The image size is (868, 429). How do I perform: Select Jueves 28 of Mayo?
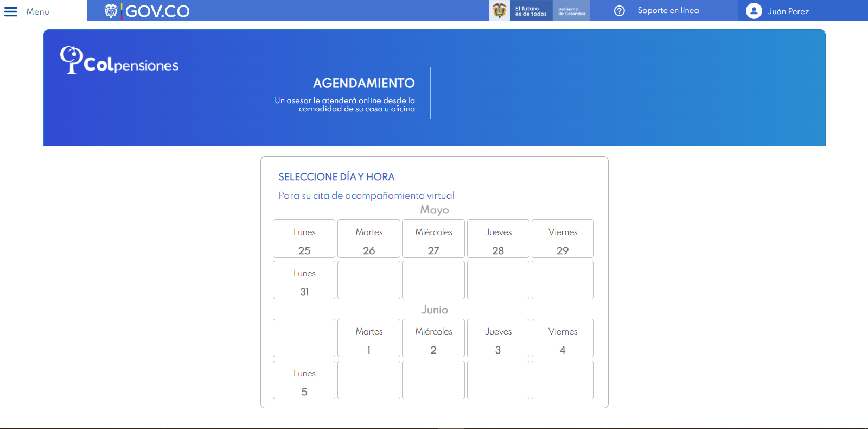point(498,238)
